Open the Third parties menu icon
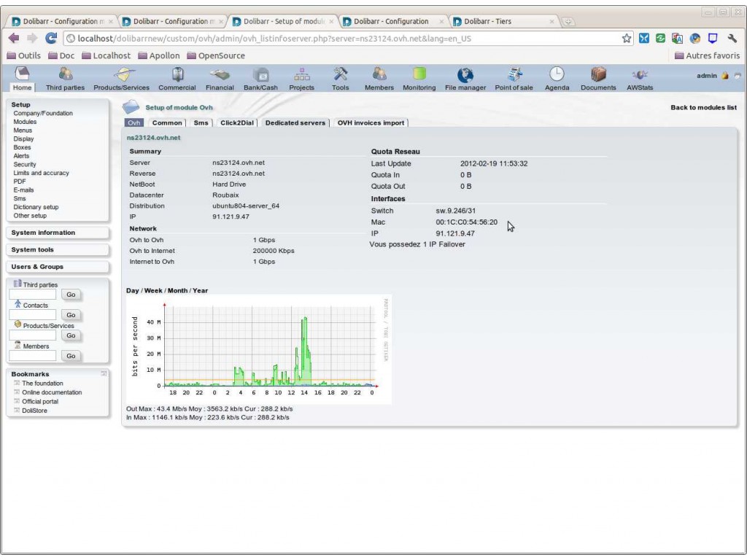The width and height of the screenshot is (747, 560). pyautogui.click(x=65, y=75)
